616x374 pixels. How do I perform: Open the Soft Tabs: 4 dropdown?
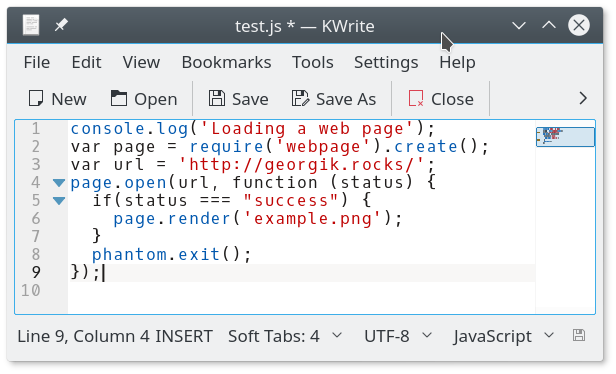pyautogui.click(x=285, y=336)
